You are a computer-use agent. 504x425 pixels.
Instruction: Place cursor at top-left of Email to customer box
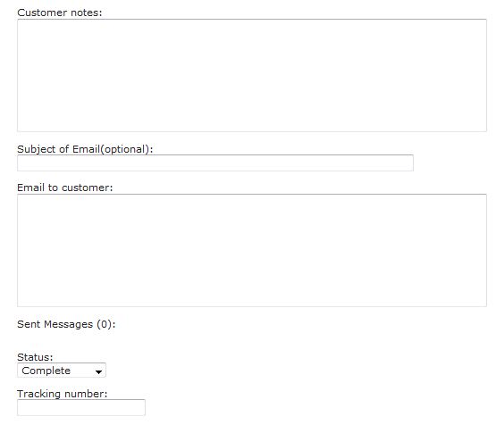[21, 199]
